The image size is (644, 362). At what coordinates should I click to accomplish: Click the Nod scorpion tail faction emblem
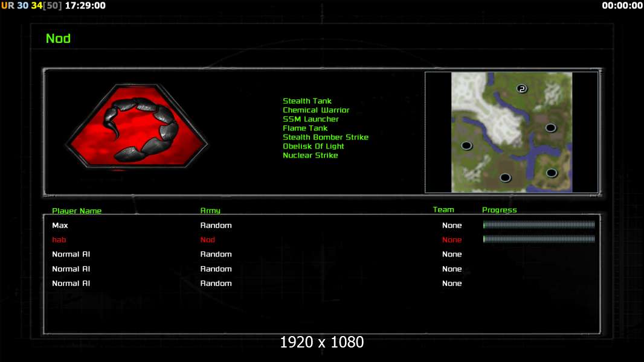137,126
